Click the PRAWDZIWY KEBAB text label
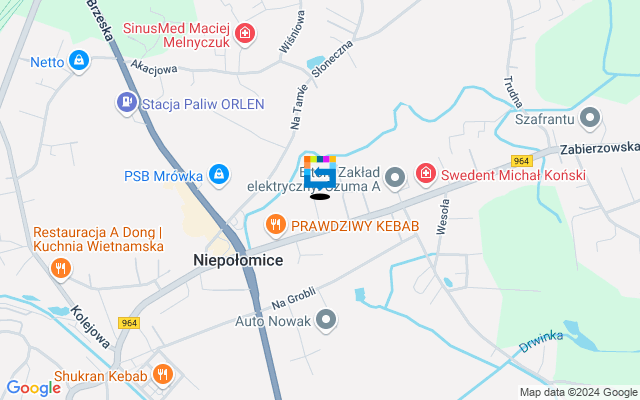Image resolution: width=640 pixels, height=400 pixels. tap(355, 226)
